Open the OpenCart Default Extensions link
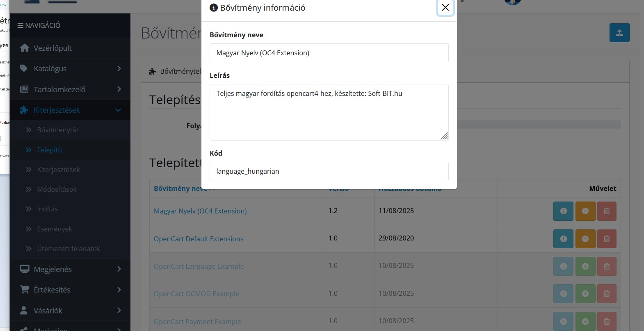This screenshot has width=644, height=331. [x=199, y=239]
